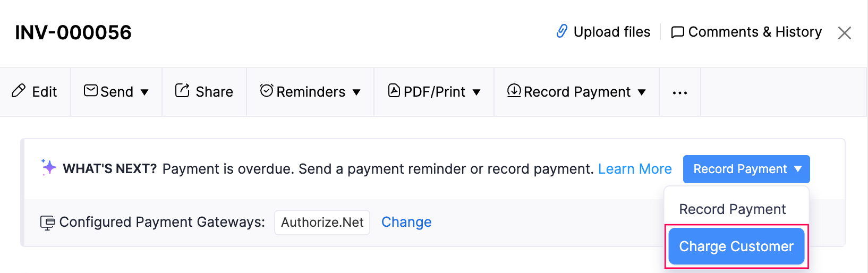Click the Send envelope icon
Viewport: 868px width, 273px height.
tap(91, 91)
